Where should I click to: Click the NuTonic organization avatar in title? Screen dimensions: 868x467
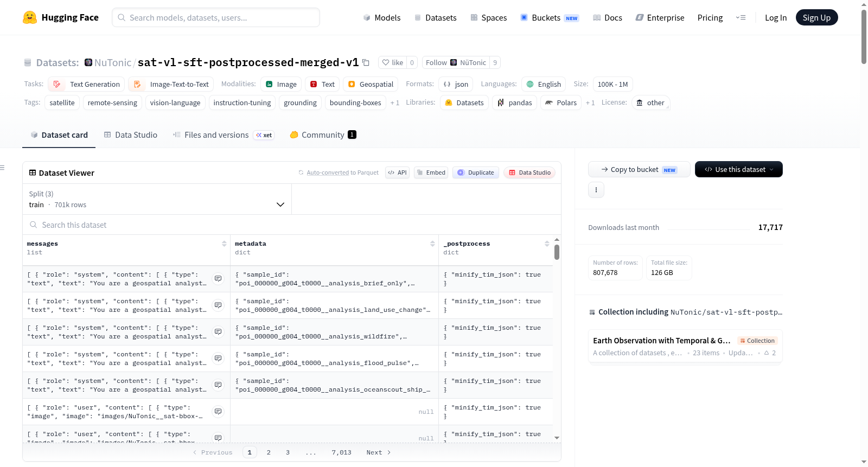88,62
